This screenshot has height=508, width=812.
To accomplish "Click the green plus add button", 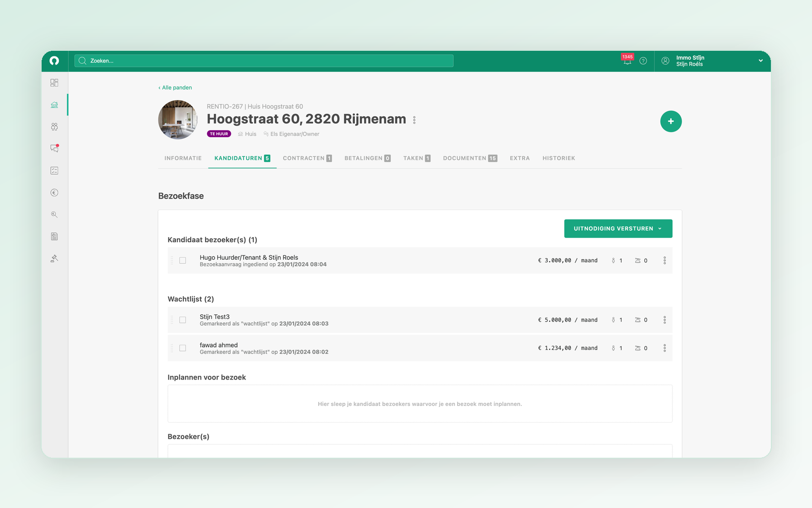I will click(671, 121).
